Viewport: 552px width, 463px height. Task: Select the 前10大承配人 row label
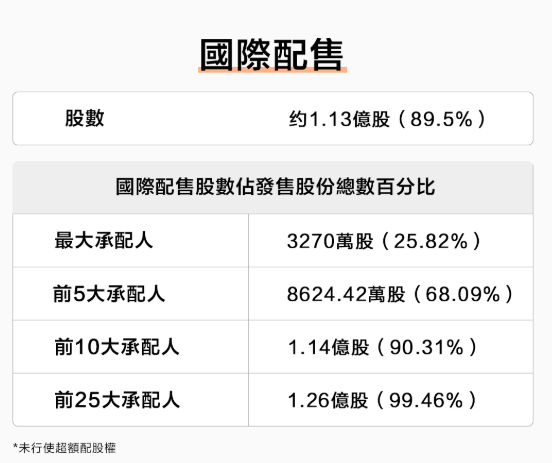point(117,347)
